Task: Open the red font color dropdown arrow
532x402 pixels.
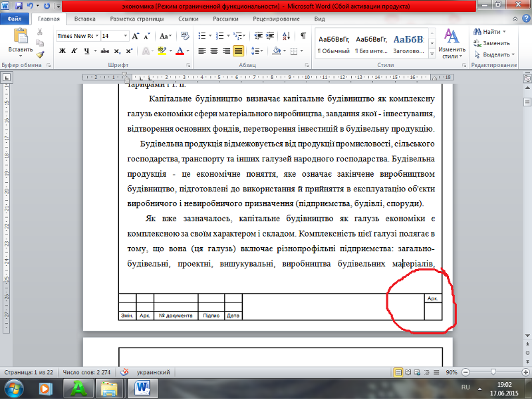Action: pos(189,50)
